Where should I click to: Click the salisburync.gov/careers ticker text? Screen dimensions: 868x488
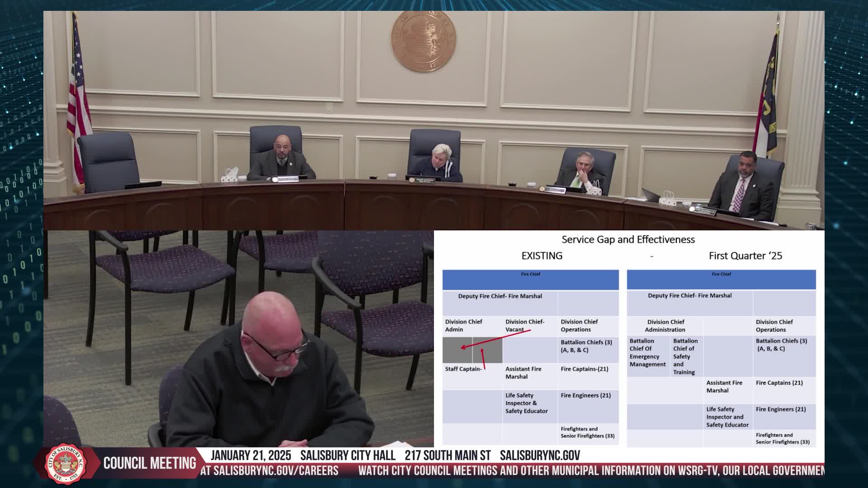[270, 471]
